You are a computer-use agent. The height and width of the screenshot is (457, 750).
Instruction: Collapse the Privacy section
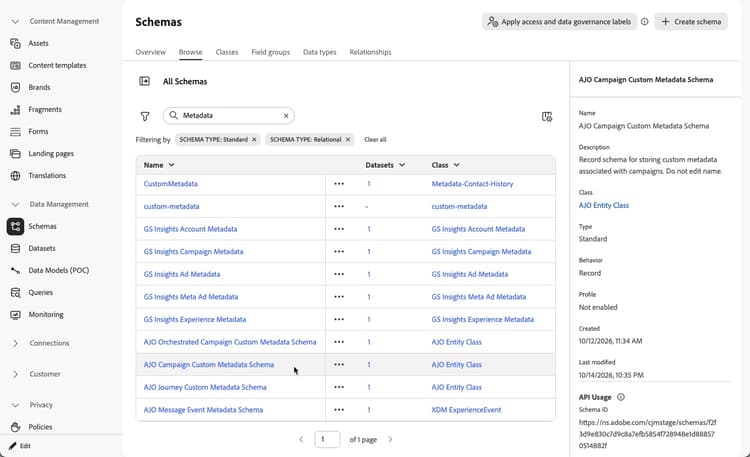[x=15, y=405]
